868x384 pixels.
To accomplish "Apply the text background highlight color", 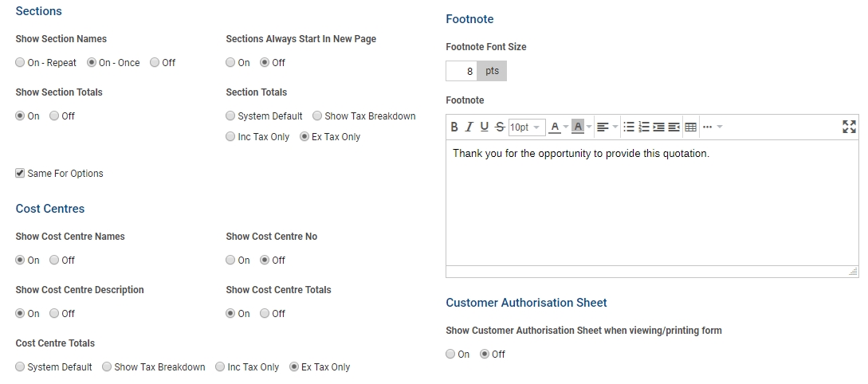I will pyautogui.click(x=578, y=127).
